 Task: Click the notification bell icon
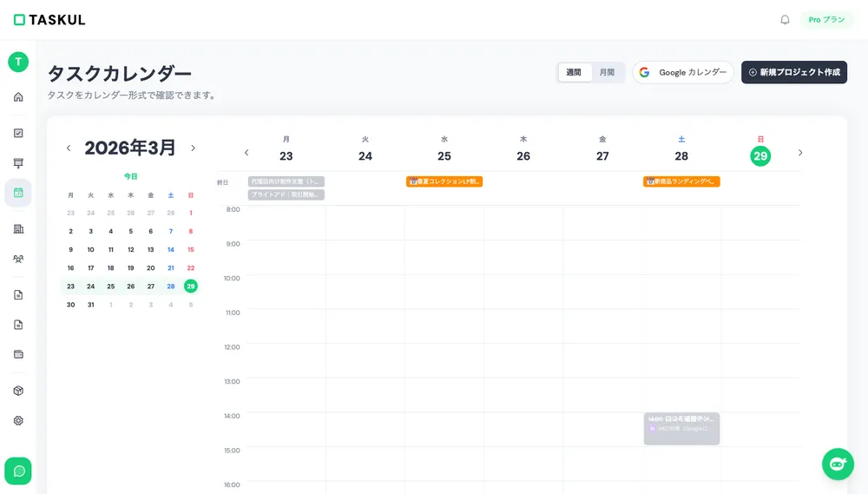pyautogui.click(x=785, y=20)
